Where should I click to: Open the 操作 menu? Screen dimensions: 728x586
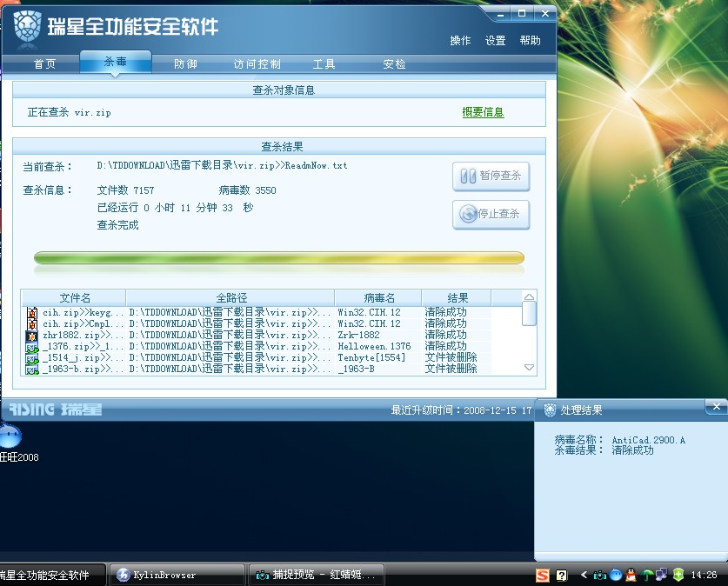[x=460, y=41]
